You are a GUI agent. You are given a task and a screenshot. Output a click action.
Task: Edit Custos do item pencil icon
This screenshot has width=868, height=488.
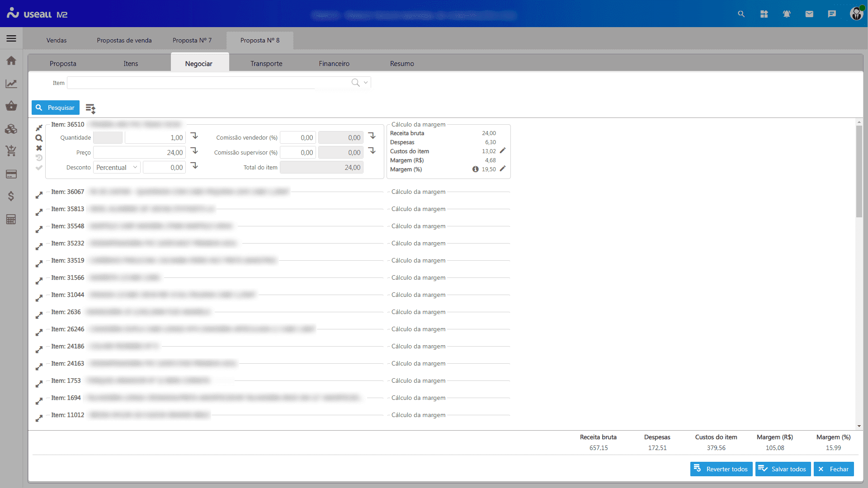point(503,151)
